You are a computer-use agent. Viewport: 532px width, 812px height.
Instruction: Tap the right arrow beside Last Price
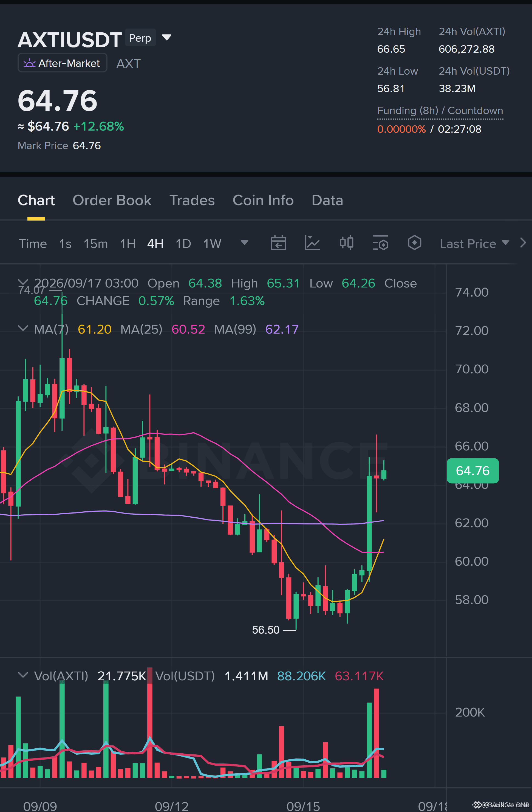(523, 243)
